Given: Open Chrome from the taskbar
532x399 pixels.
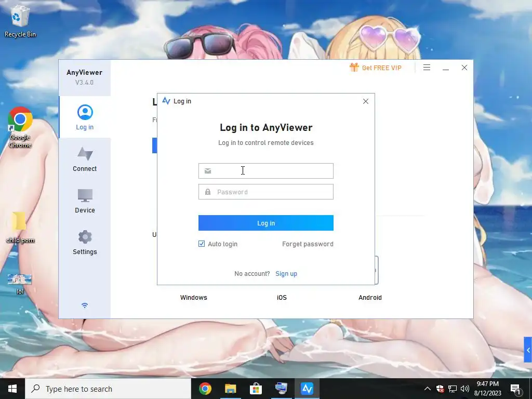Looking at the screenshot, I should pyautogui.click(x=205, y=389).
